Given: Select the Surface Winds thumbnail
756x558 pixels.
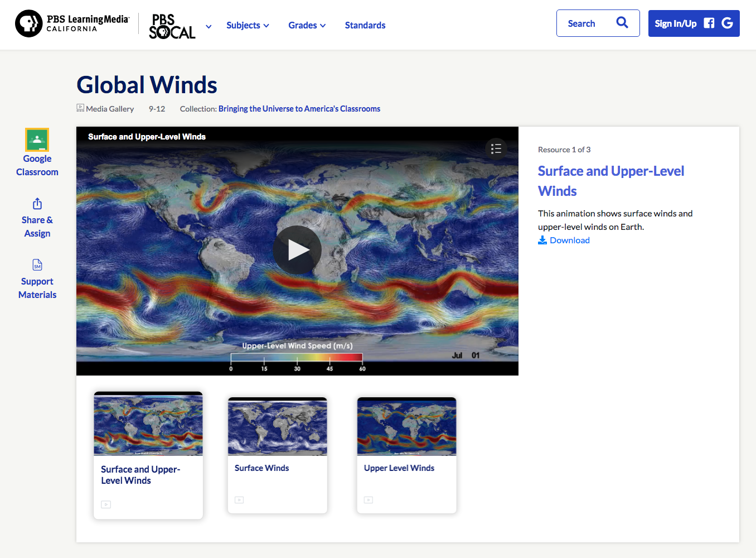Looking at the screenshot, I should tap(277, 426).
